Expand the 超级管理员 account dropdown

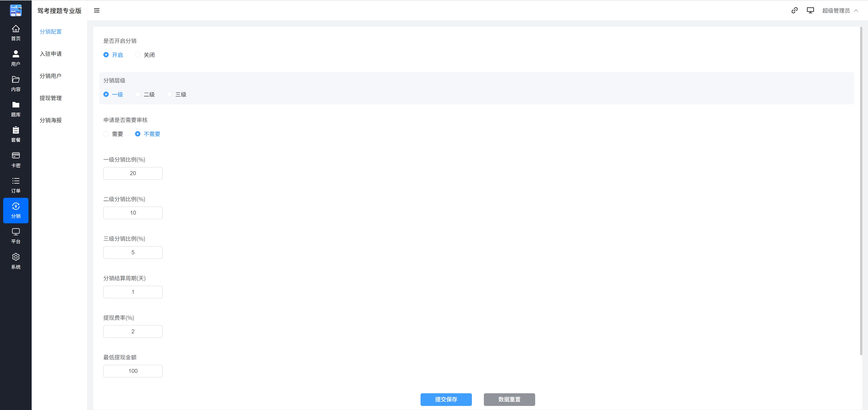pyautogui.click(x=840, y=11)
